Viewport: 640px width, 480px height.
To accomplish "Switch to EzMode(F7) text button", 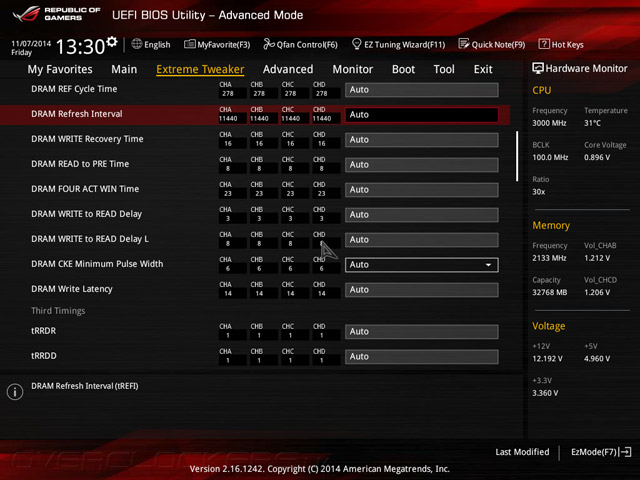I will pyautogui.click(x=593, y=452).
